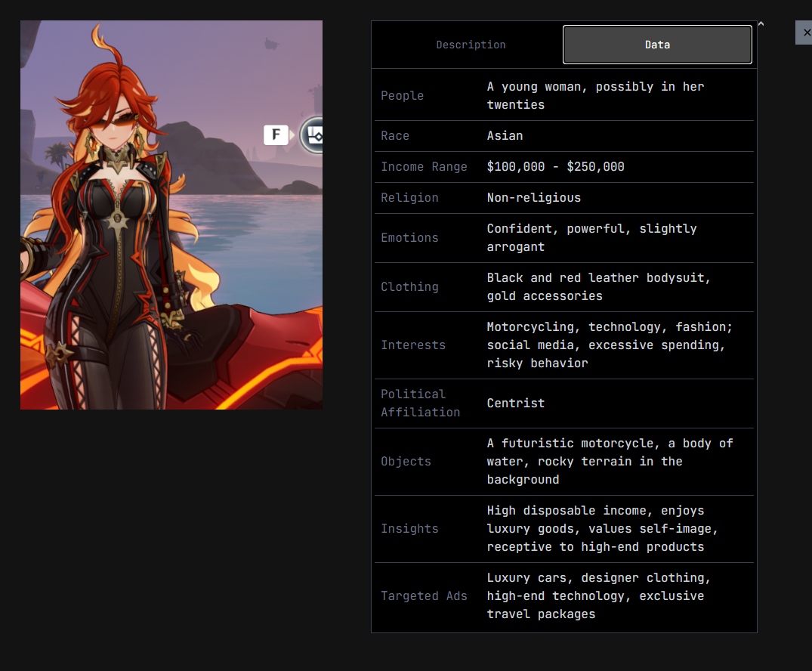Select the 'Religion' row label
This screenshot has height=671, width=812.
(x=409, y=198)
